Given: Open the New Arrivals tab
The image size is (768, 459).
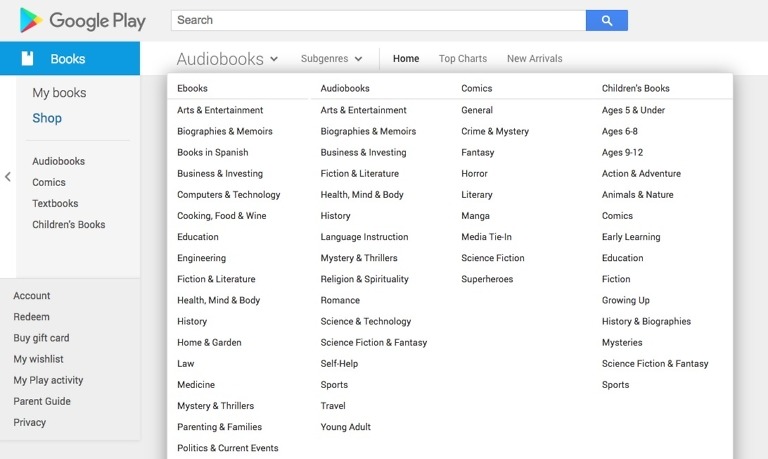Looking at the screenshot, I should (x=534, y=59).
